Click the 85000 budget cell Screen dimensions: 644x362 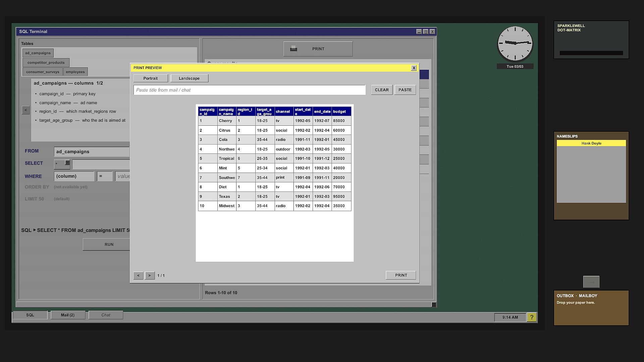point(341,121)
